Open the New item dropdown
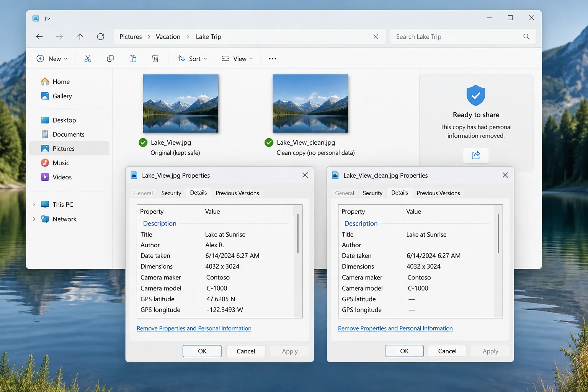 [x=52, y=59]
